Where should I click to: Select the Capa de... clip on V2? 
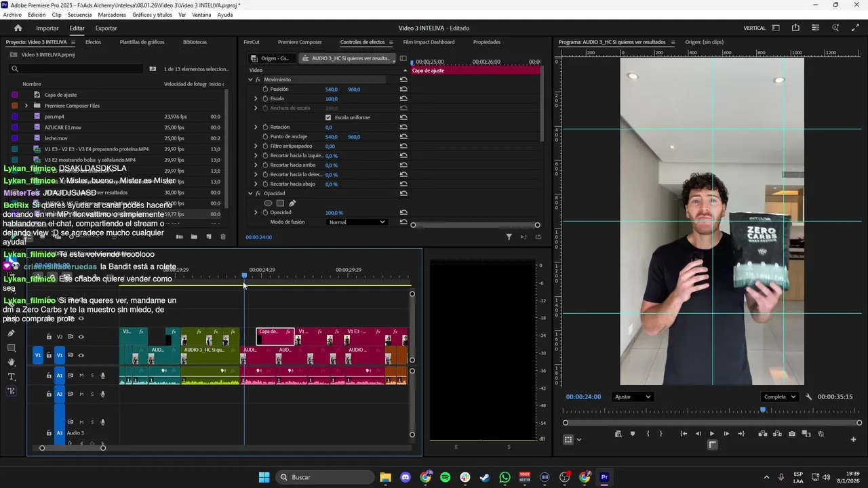pyautogui.click(x=275, y=336)
